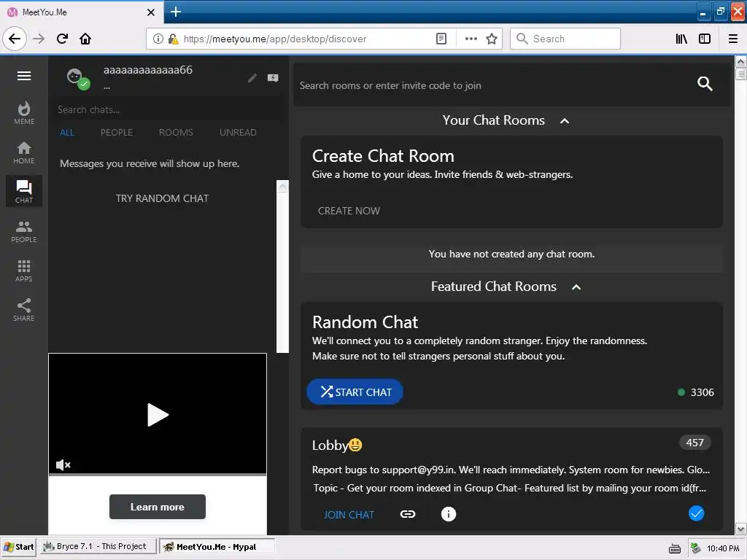Select the MeetYou.Me browser tab
This screenshot has width=747, height=560.
click(82, 12)
